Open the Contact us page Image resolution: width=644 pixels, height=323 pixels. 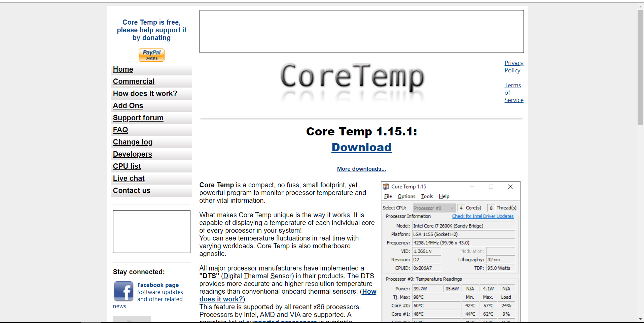[132, 191]
